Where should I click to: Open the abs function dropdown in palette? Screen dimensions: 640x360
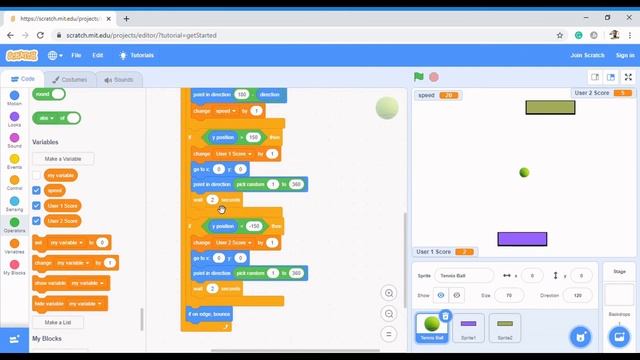47,118
